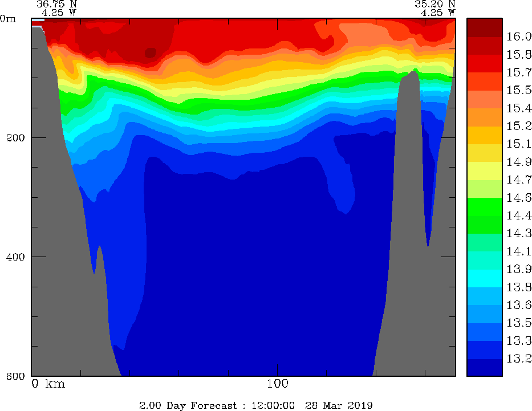Click the 400 depth axis label
The image size is (532, 411).
point(15,257)
